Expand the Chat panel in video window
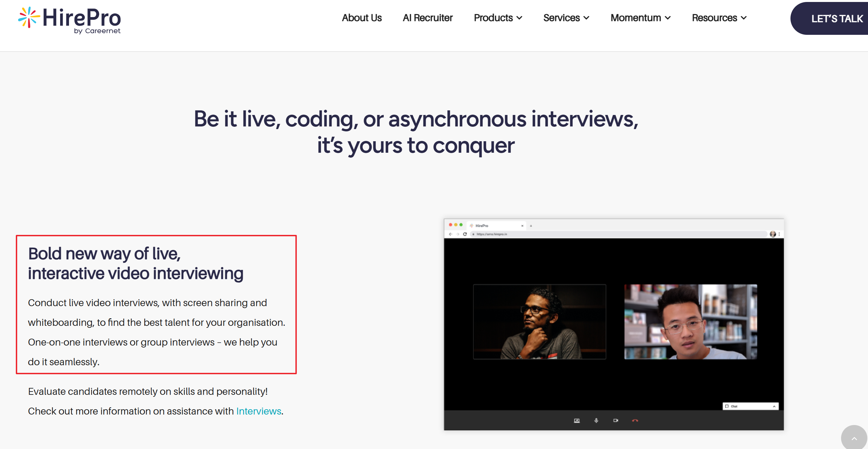This screenshot has width=868, height=449. (x=750, y=406)
